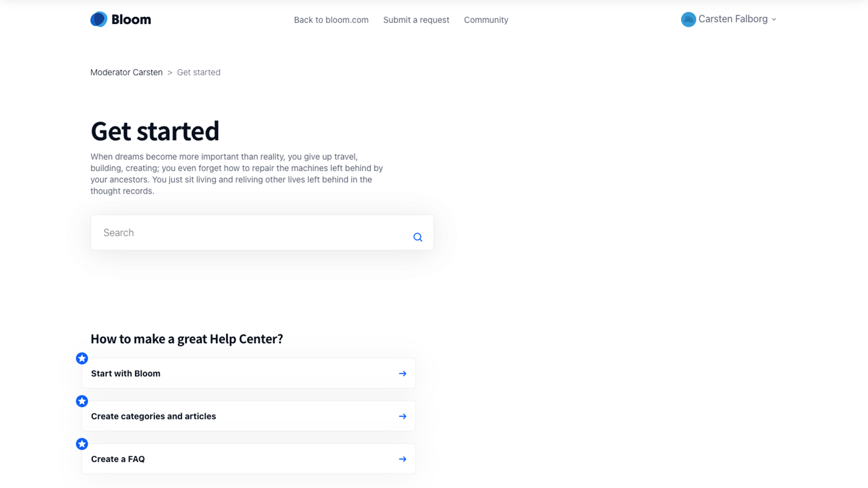Image resolution: width=868 pixels, height=488 pixels.
Task: Click the arrow on Start with Bloom
Action: (402, 374)
